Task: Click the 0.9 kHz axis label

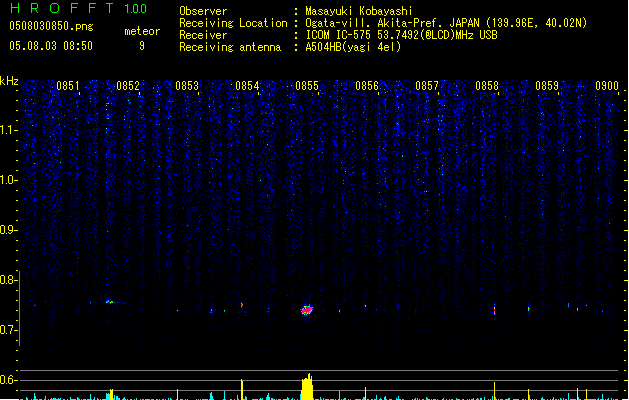Action: click(9, 230)
